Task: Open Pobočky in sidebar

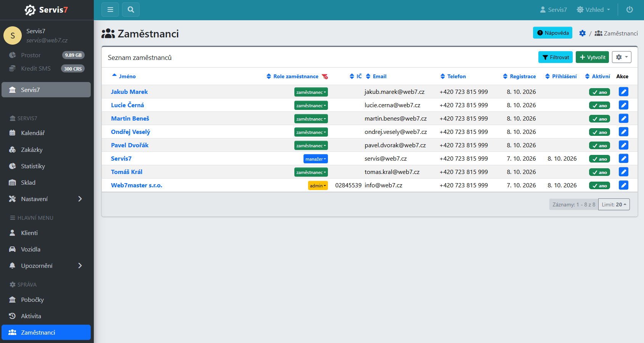Action: tap(46, 300)
